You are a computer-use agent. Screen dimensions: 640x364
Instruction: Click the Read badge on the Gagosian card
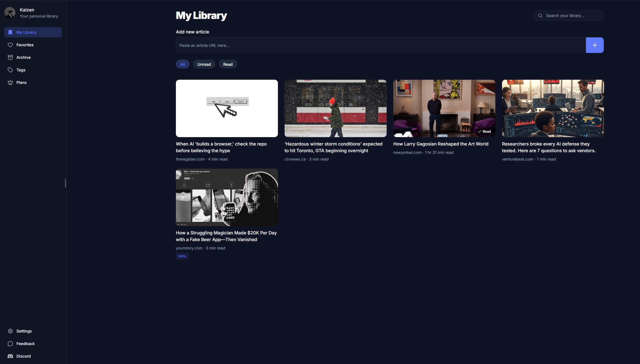point(484,131)
